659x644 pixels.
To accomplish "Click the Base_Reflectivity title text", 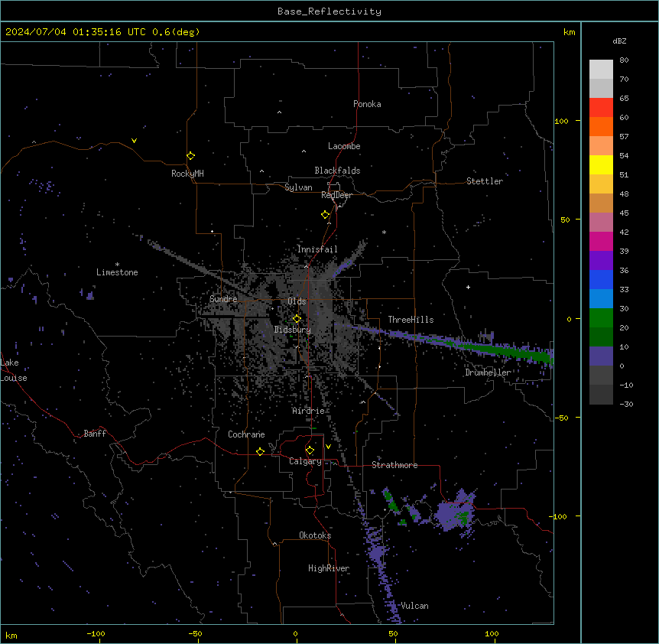I will tap(329, 11).
